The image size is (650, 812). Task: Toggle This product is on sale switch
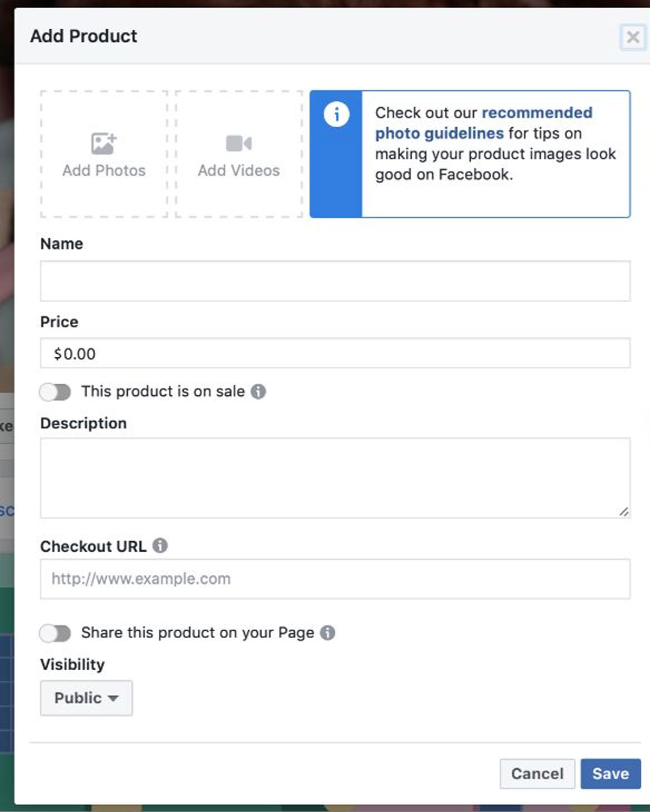point(55,392)
